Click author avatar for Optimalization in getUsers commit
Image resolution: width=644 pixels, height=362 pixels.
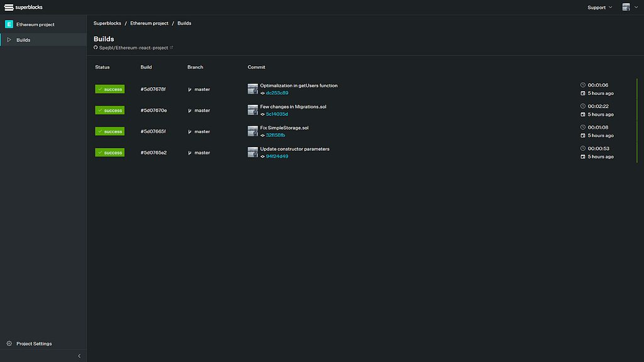tap(253, 89)
